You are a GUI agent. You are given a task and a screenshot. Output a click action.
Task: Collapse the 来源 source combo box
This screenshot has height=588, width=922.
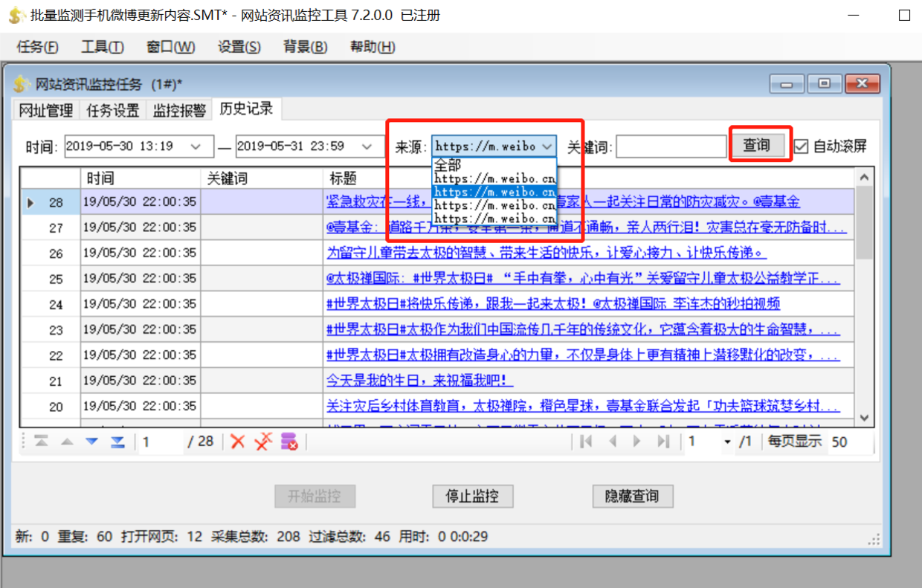[547, 146]
